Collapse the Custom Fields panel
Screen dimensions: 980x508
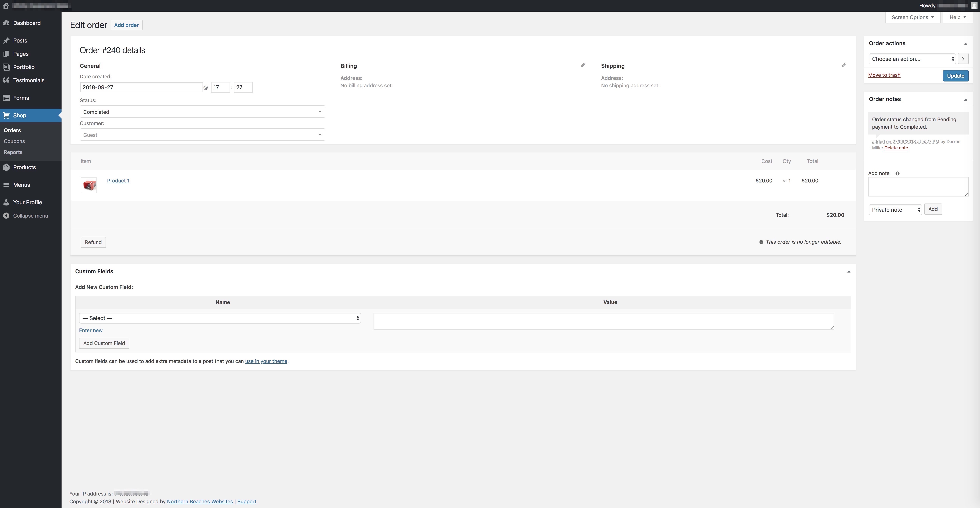point(848,272)
